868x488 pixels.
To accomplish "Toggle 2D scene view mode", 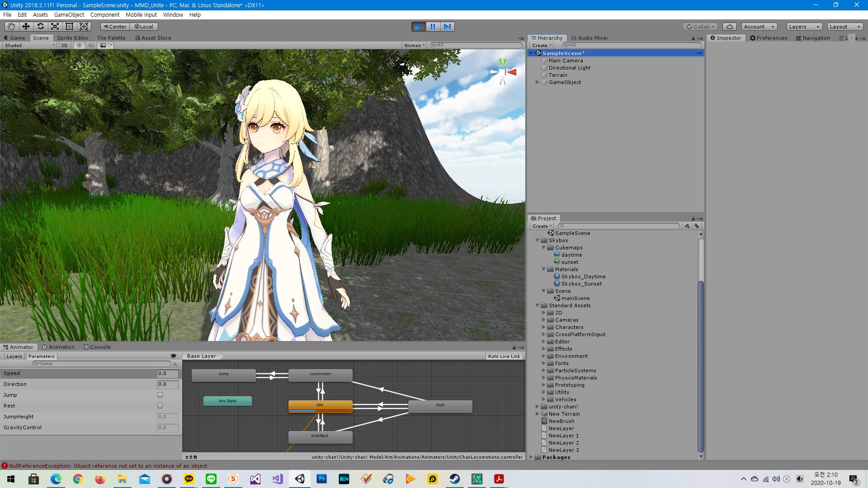I will [64, 45].
